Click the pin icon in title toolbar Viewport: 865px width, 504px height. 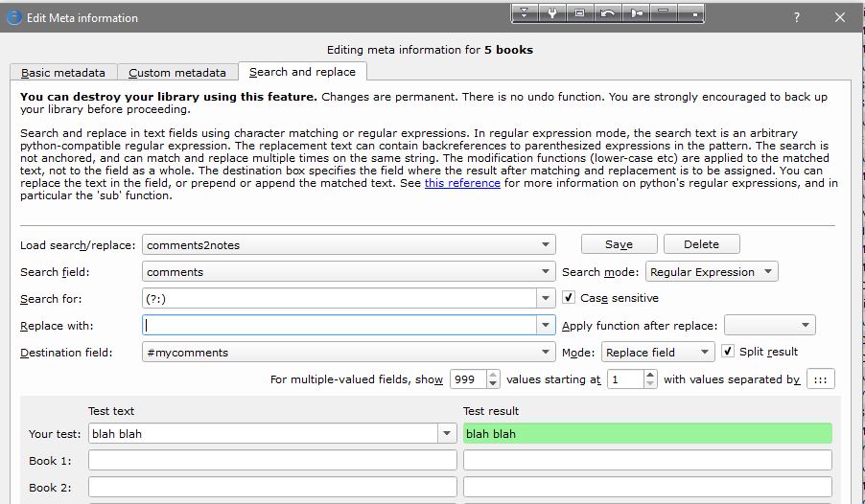point(636,13)
